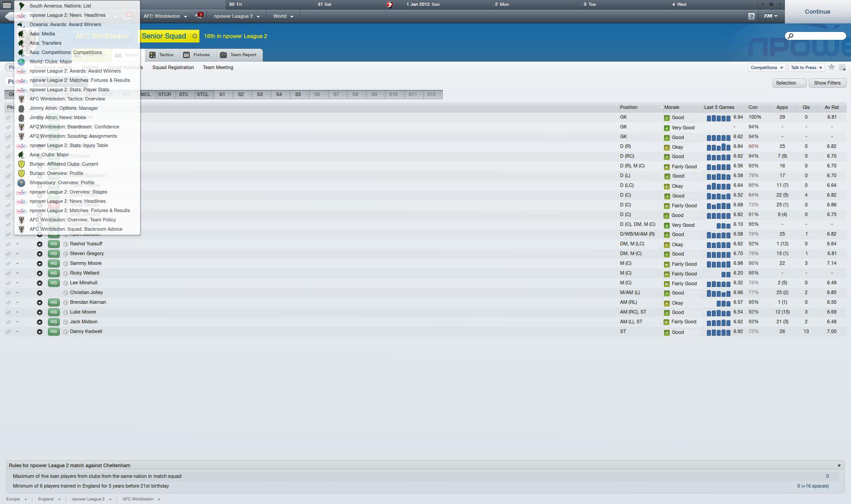Toggle pick checkmark for Steven Gregory
Screen dimensions: 851x504
(x=8, y=254)
